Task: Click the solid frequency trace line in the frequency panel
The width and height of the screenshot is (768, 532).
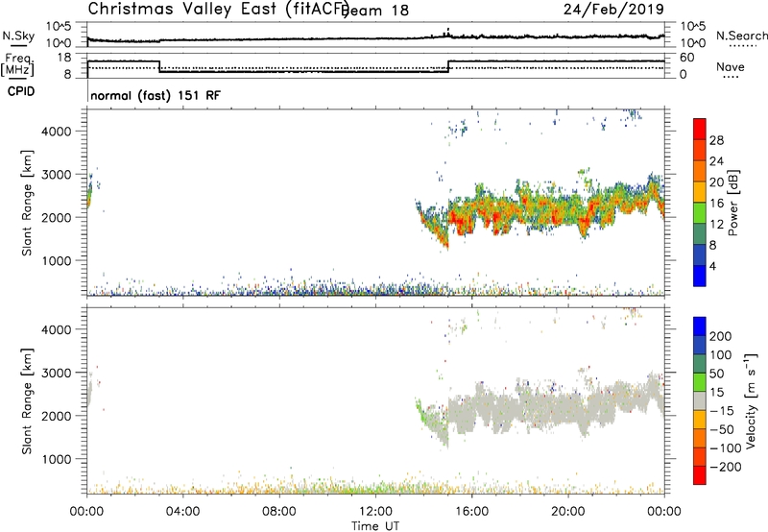Action: [x=303, y=71]
